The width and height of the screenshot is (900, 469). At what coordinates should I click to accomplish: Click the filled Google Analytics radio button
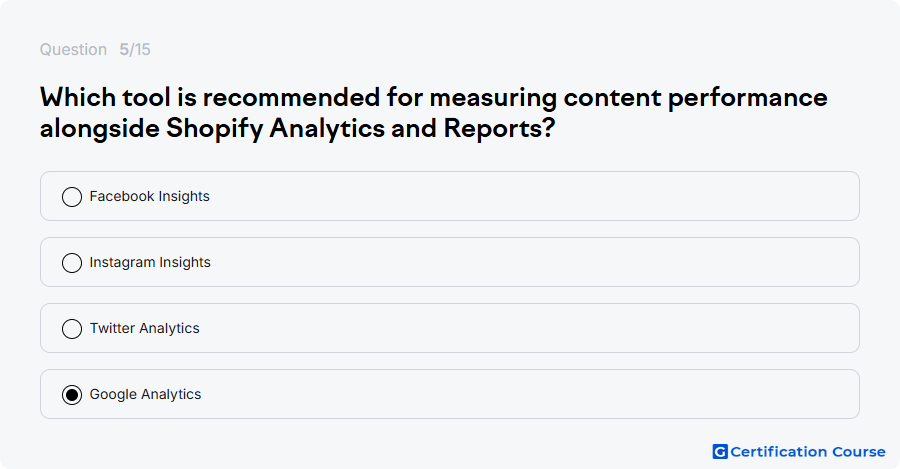tap(72, 395)
